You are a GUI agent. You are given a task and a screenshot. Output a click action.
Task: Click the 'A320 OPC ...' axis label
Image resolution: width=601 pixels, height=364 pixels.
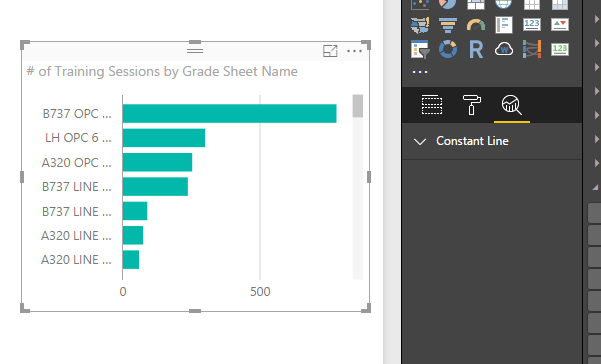(x=77, y=162)
